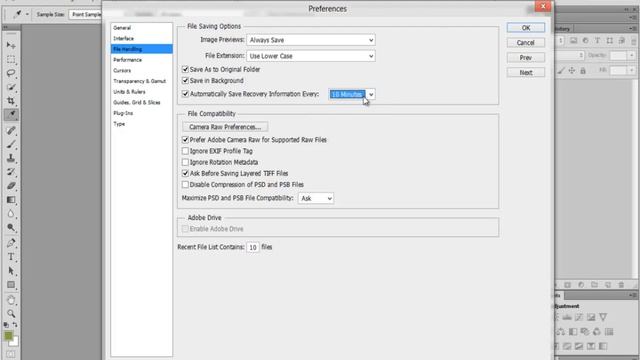Click the Type layer filter icon

click(597, 40)
